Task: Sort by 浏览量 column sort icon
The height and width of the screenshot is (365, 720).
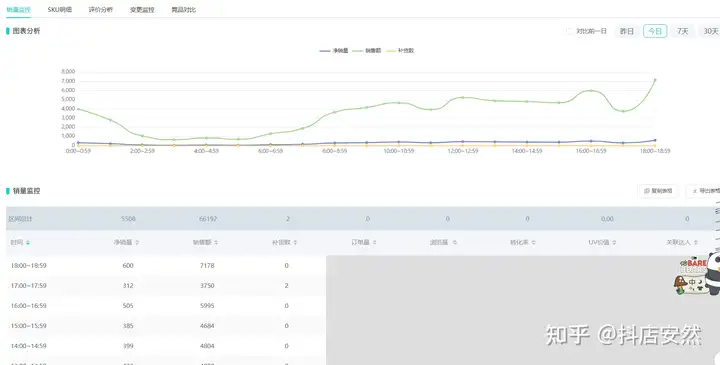Action: point(455,242)
